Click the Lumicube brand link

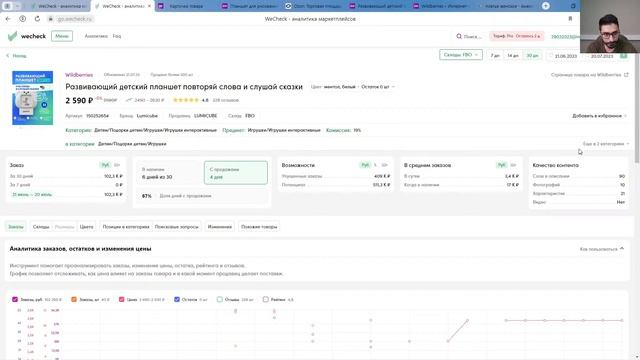tap(147, 116)
